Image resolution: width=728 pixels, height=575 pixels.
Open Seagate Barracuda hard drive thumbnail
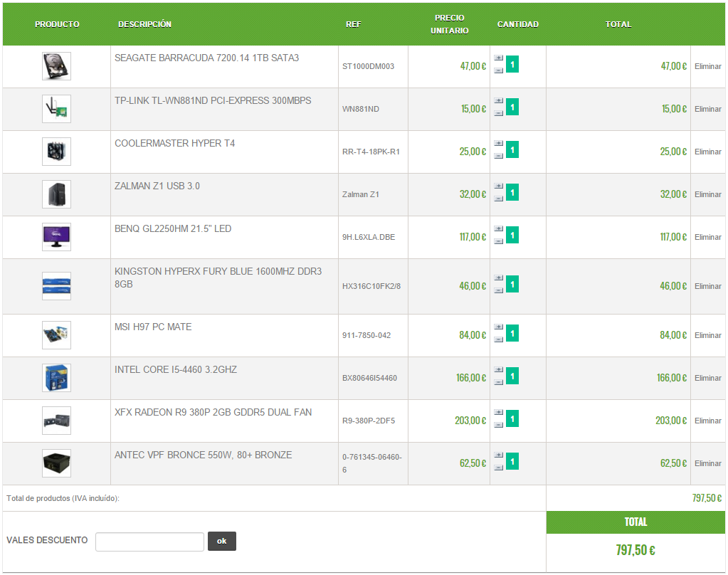tap(57, 66)
